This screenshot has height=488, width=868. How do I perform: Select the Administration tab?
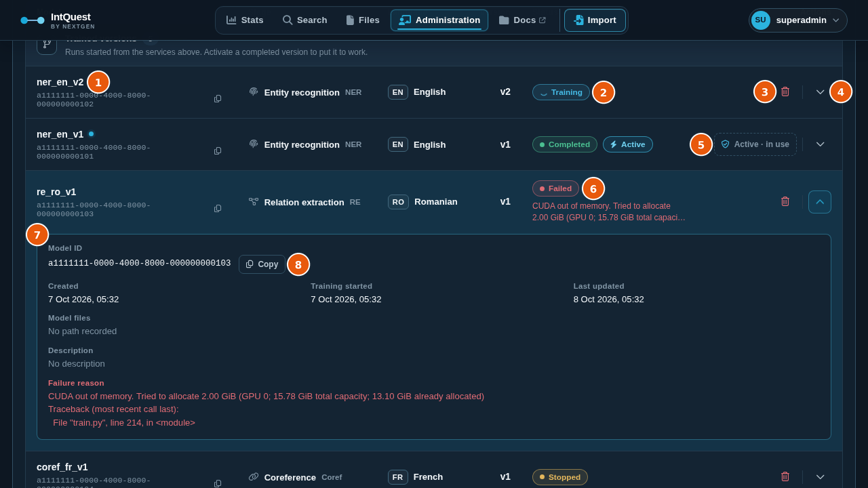pyautogui.click(x=439, y=20)
